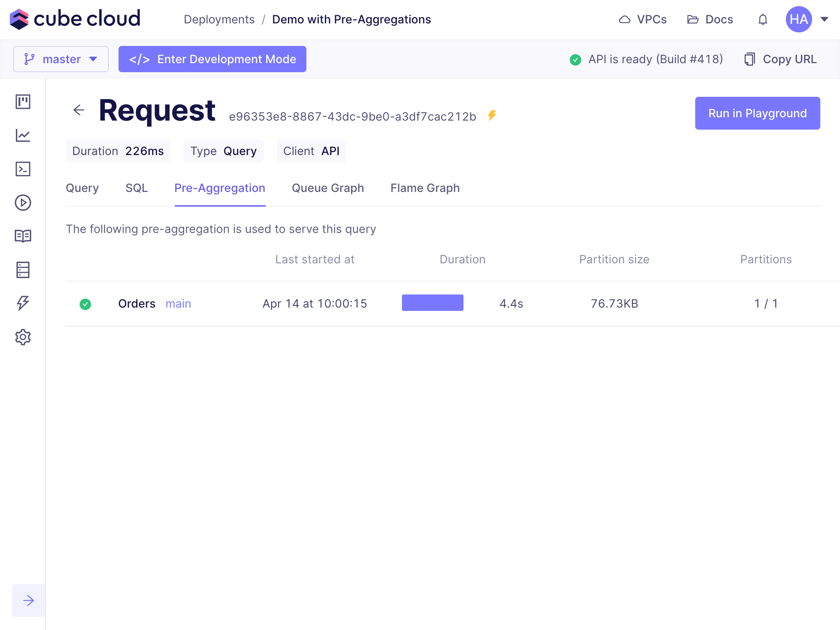The image size is (840, 630).
Task: Open the master branch dropdown
Action: click(61, 59)
